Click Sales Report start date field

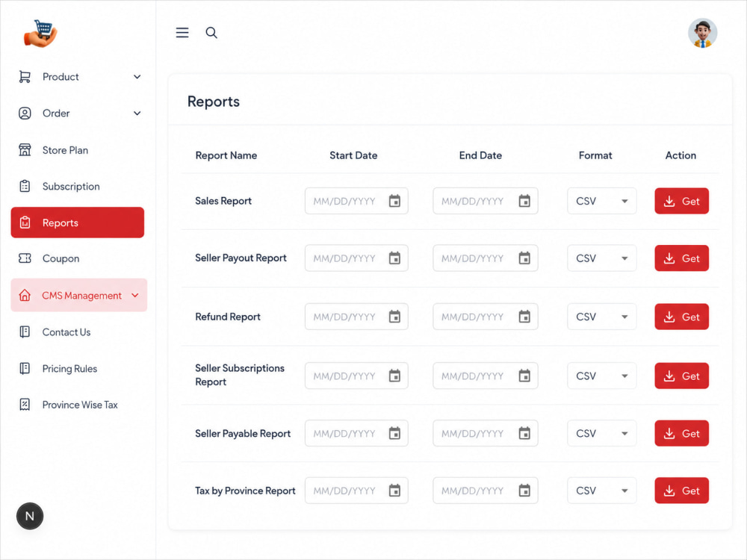356,201
